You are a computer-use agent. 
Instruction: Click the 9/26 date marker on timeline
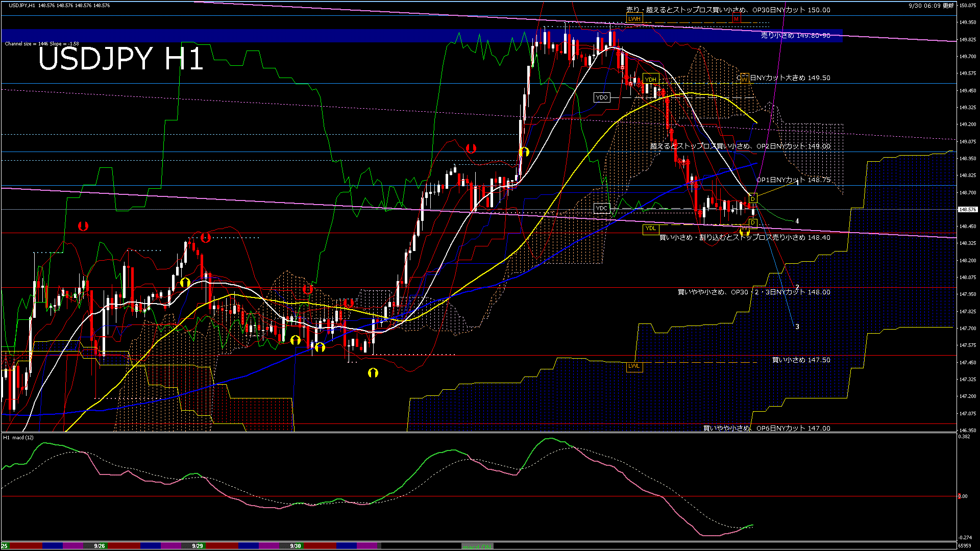pyautogui.click(x=100, y=546)
